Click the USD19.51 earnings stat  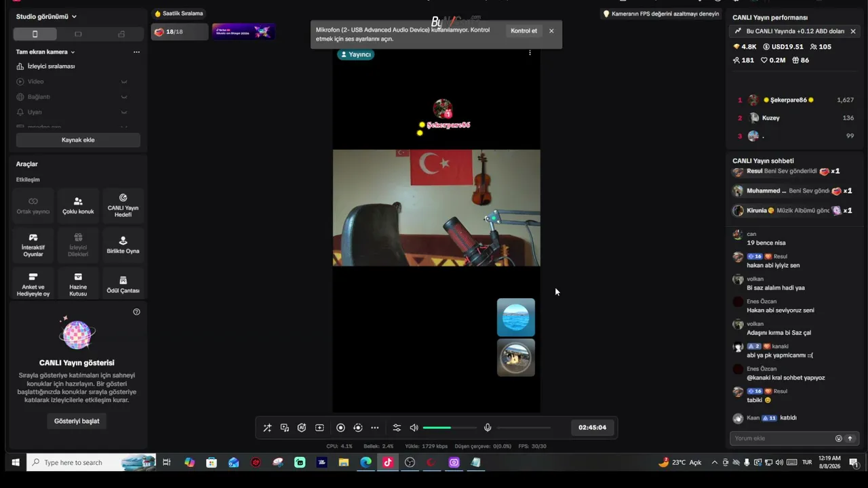(783, 47)
